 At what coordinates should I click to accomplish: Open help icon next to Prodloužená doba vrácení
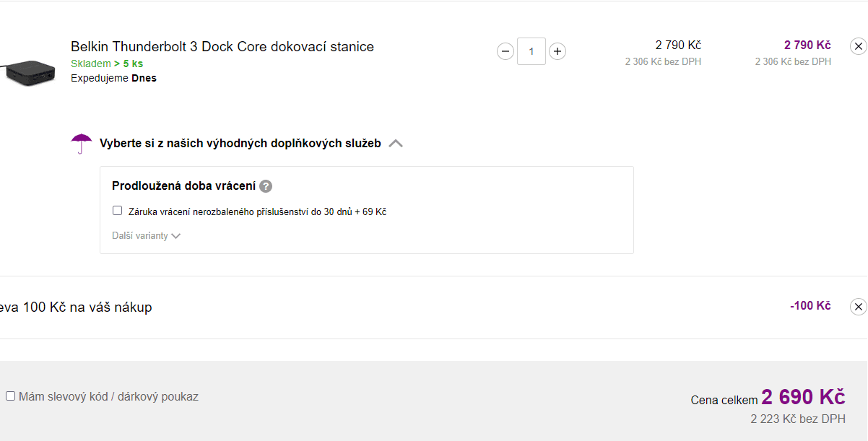click(266, 186)
